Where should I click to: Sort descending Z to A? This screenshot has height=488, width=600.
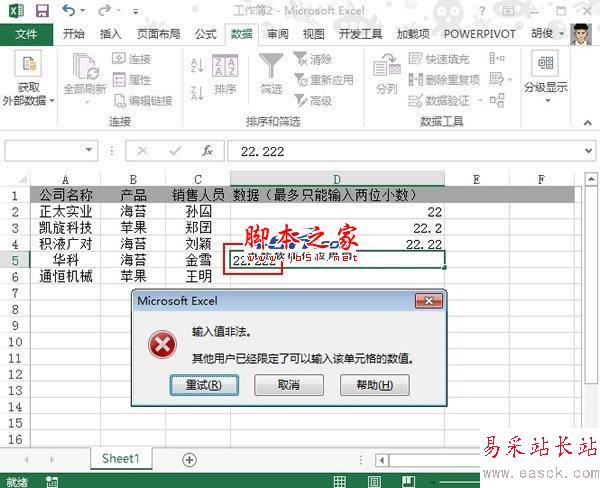coord(197,93)
